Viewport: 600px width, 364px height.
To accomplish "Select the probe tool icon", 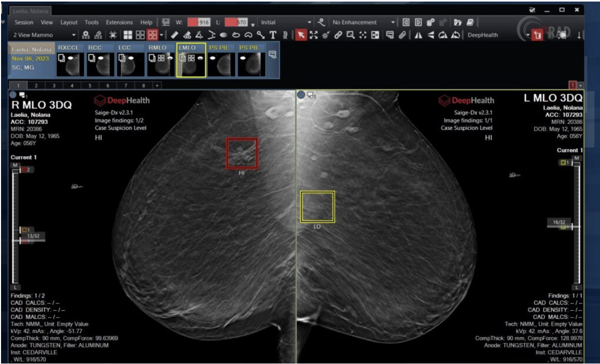I will pos(261,35).
